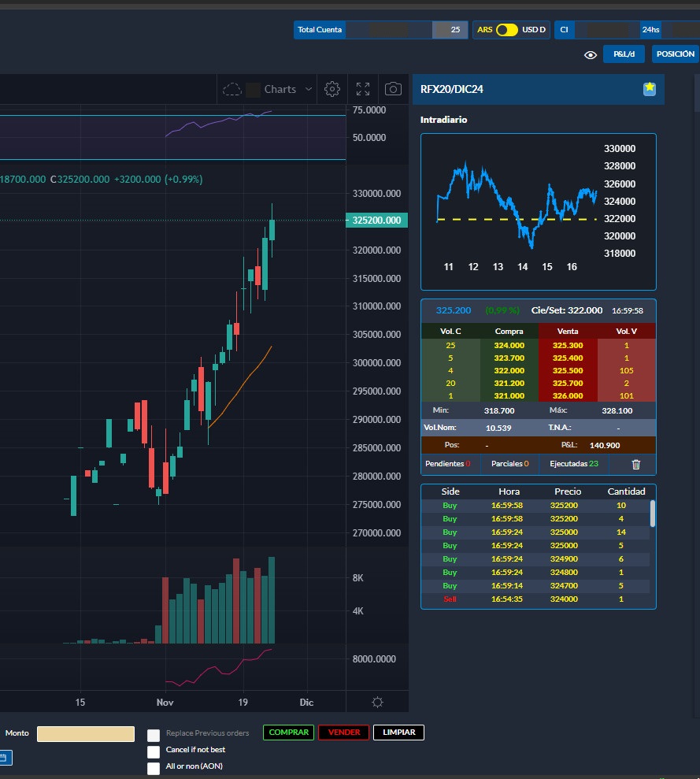The width and height of the screenshot is (700, 779).
Task: Open the Pendientes orders tab
Action: coord(447,463)
